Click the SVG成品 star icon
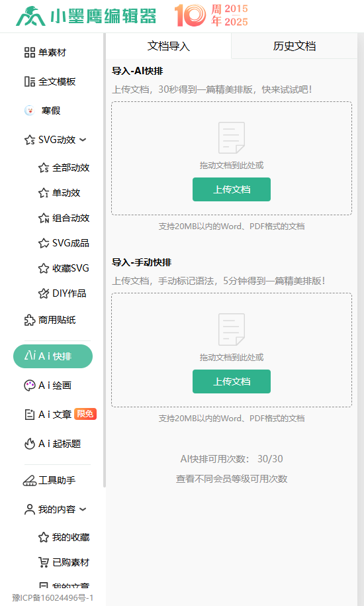364x606 pixels. click(x=44, y=243)
